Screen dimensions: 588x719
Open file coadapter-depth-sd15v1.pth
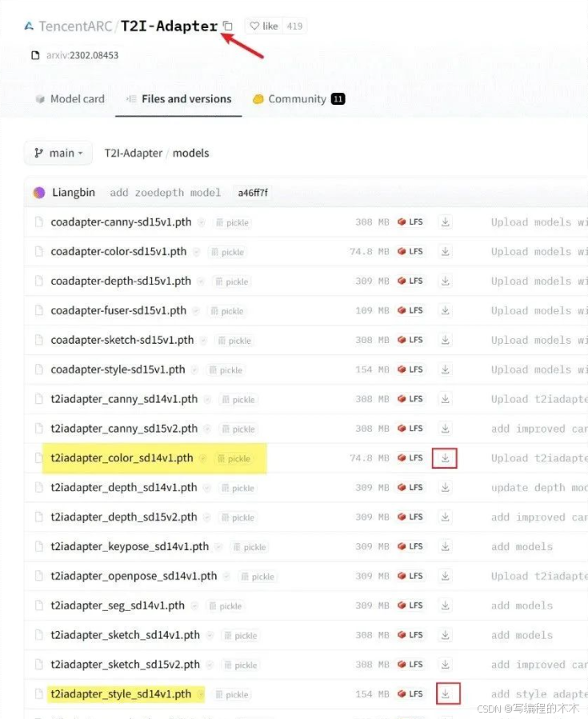tap(121, 281)
